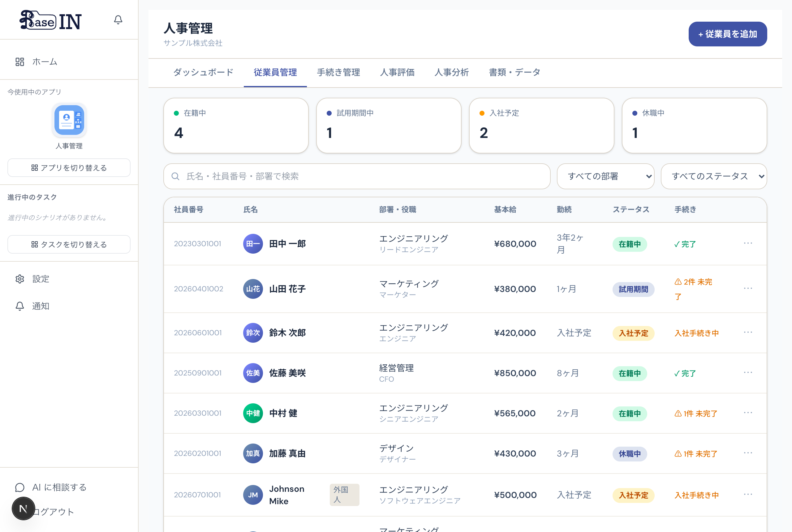This screenshot has height=532, width=792.
Task: Select the 従業員管理 tab
Action: pyautogui.click(x=275, y=72)
